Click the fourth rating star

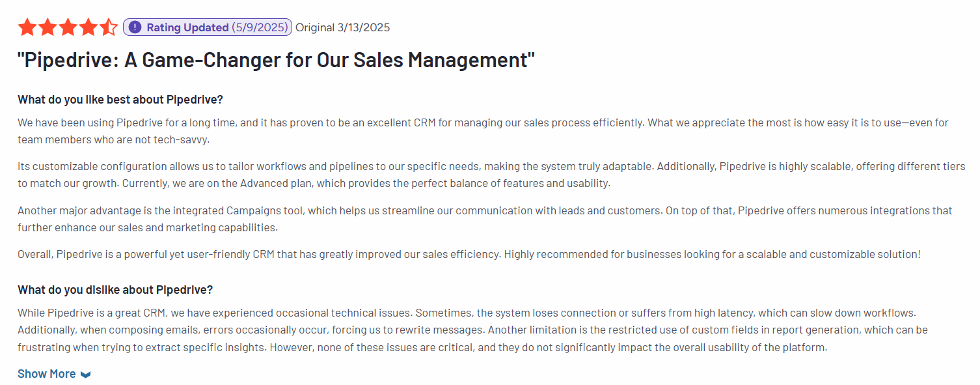coord(88,27)
